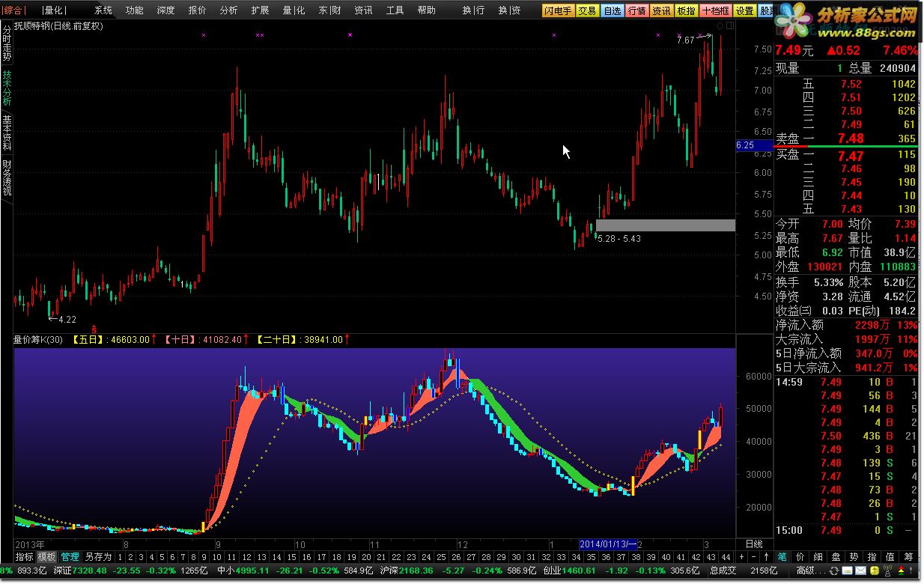Select the 值 tab in bottom right
This screenshot has width=924, height=584.
pos(890,557)
